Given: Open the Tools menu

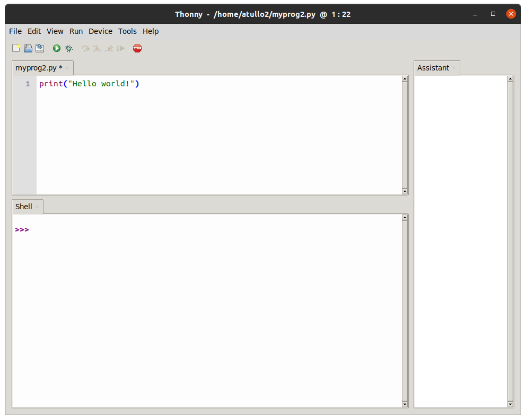Looking at the screenshot, I should (127, 31).
